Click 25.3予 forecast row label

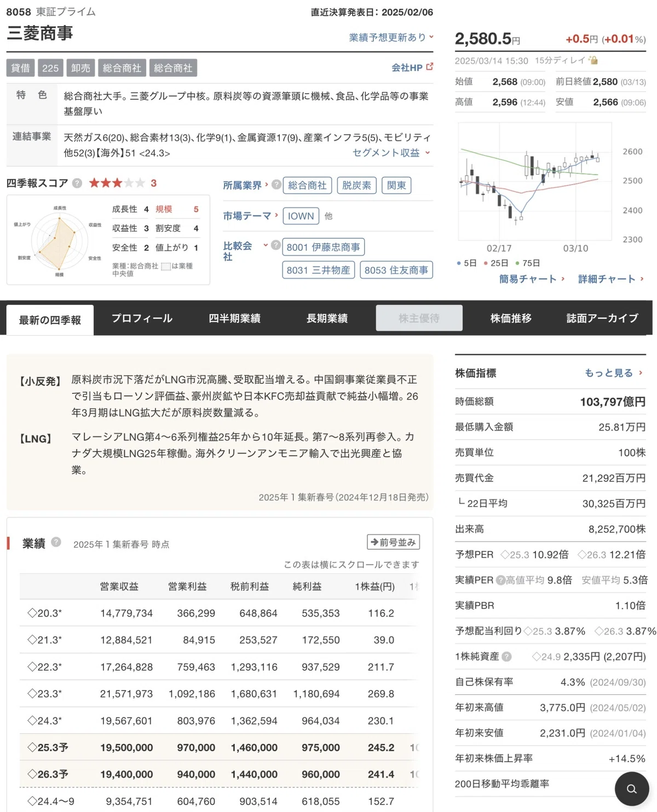coord(48,747)
